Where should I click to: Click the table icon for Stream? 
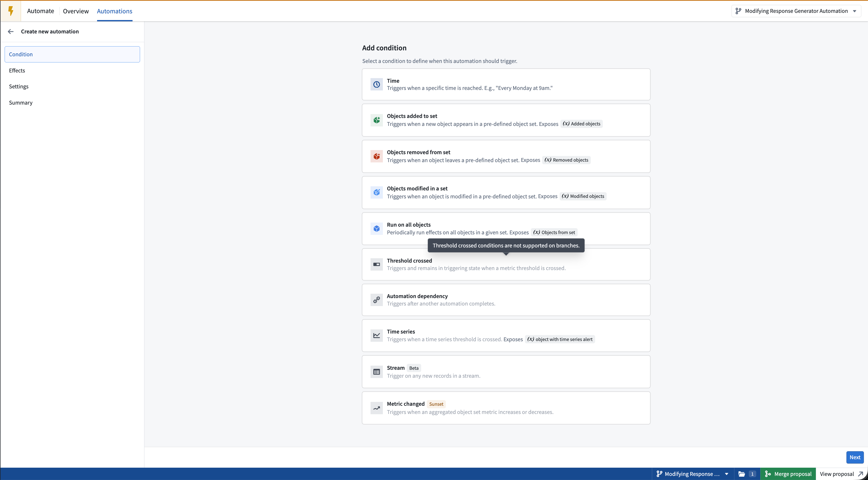pyautogui.click(x=376, y=372)
